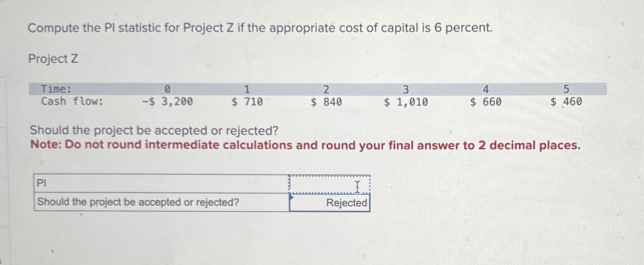The image size is (644, 265).
Task: Click the $1,010 cash flow value
Action: coord(406,101)
